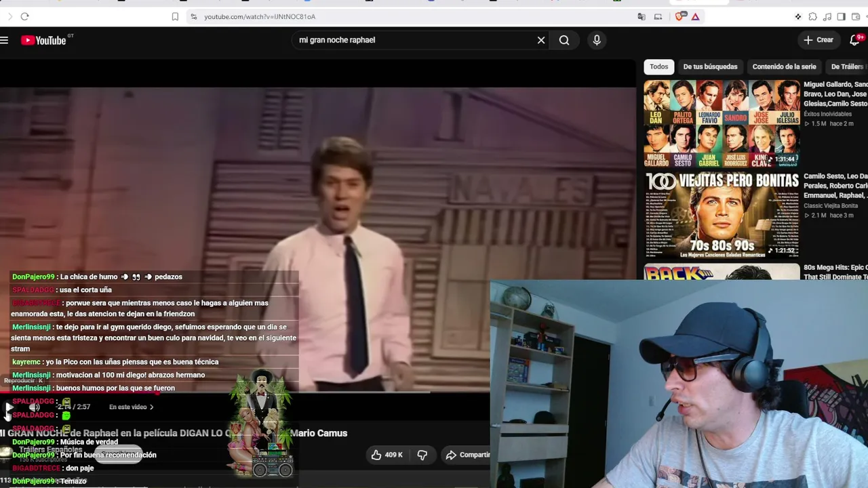Open the Back to the Future thumbnail
The image size is (868, 488).
[x=722, y=272]
